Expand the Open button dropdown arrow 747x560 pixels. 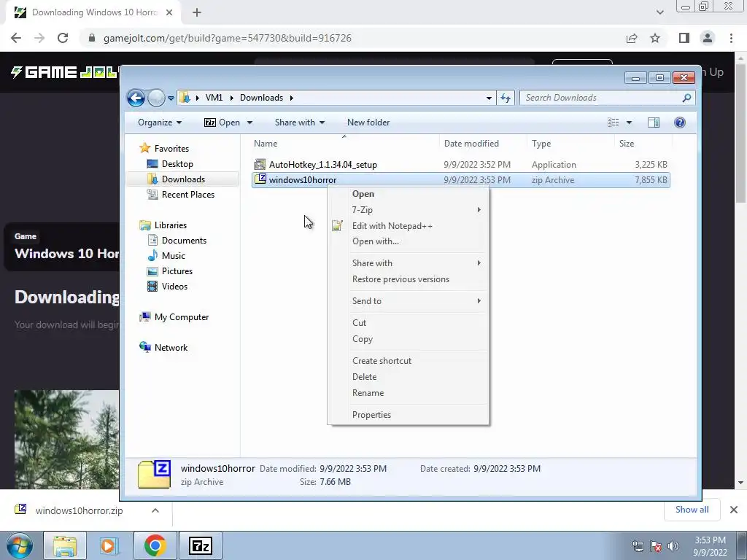(249, 122)
